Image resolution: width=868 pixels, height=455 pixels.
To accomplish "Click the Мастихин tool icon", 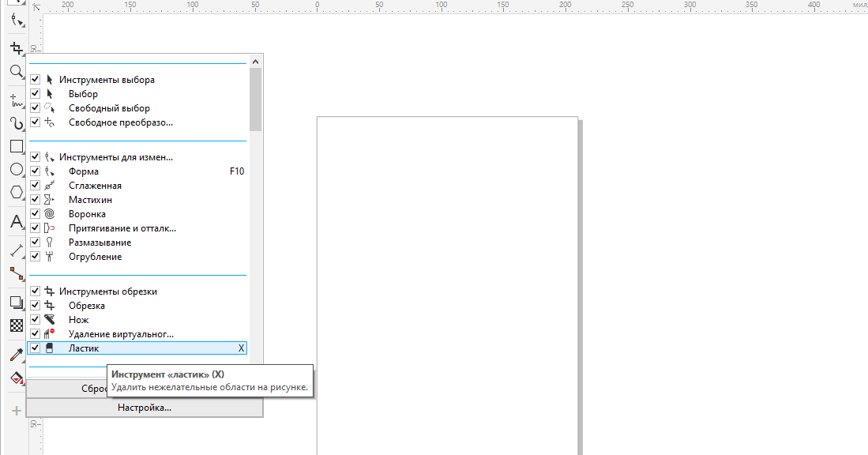I will [x=49, y=200].
